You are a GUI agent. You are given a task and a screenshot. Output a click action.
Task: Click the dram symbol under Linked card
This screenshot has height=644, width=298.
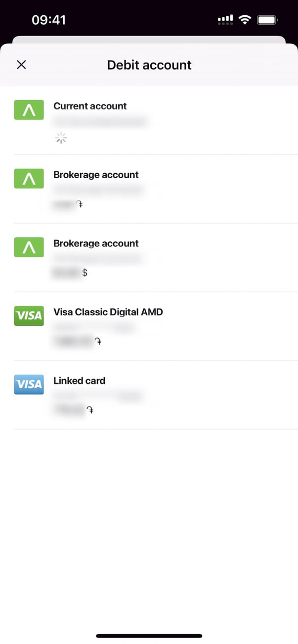click(90, 410)
